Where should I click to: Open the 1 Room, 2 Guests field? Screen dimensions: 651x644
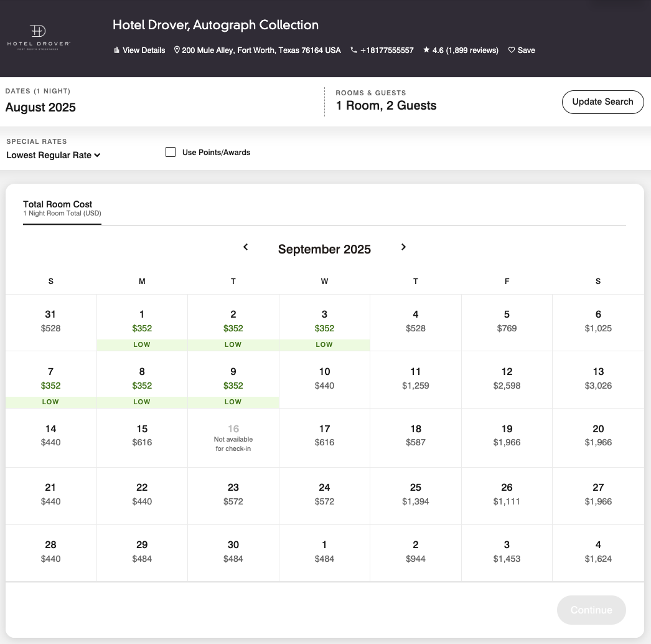[x=386, y=105]
